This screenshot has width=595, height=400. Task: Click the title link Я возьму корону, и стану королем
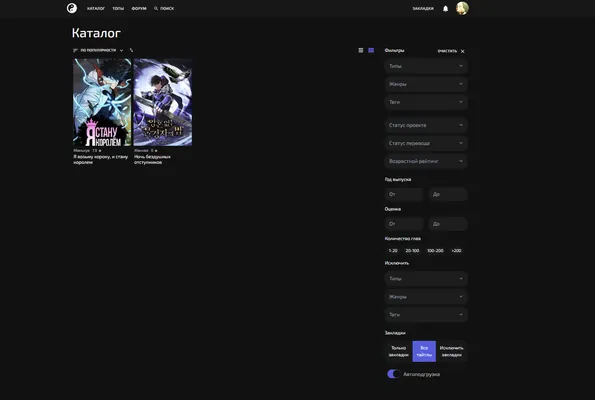pos(101,159)
